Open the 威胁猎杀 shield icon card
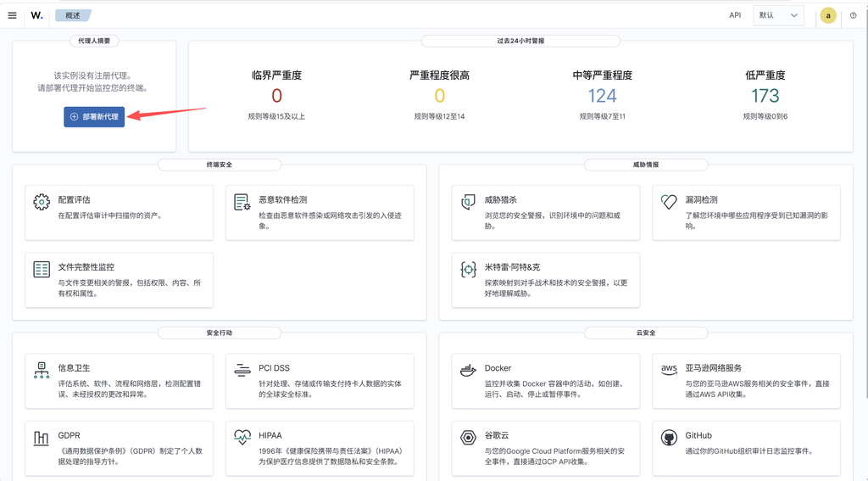The width and height of the screenshot is (868, 481). pos(545,213)
